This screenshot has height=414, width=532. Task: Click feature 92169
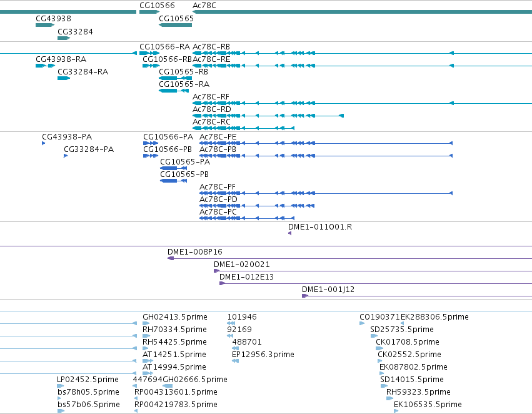(239, 330)
